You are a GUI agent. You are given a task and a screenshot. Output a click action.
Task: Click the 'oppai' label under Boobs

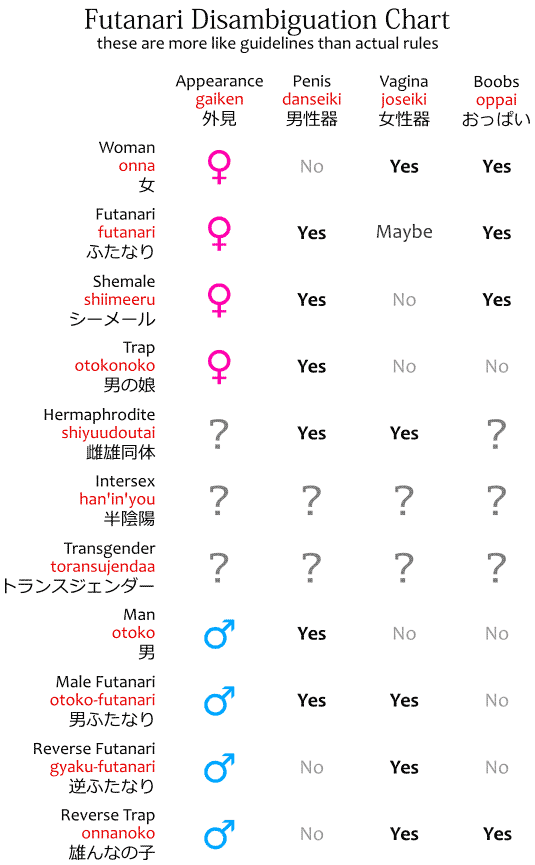[x=496, y=100]
